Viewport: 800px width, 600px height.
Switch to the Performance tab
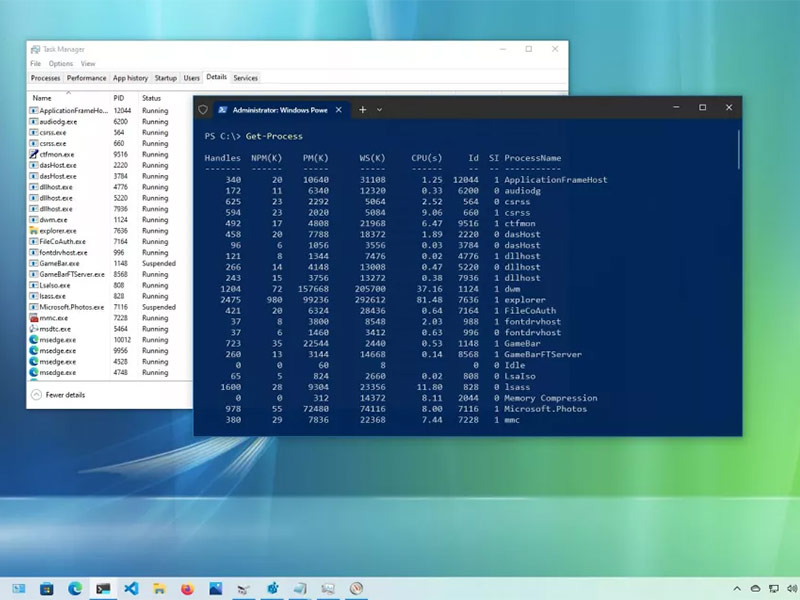click(x=87, y=78)
